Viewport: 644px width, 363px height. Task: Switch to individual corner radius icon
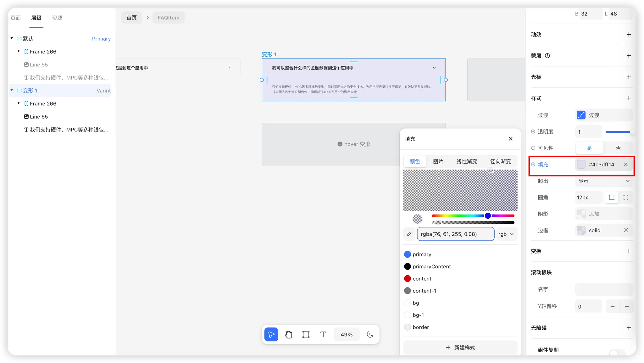pos(626,198)
